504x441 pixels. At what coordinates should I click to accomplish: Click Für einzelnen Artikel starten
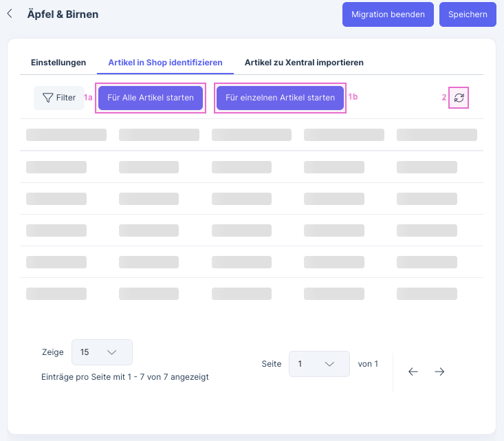click(280, 98)
